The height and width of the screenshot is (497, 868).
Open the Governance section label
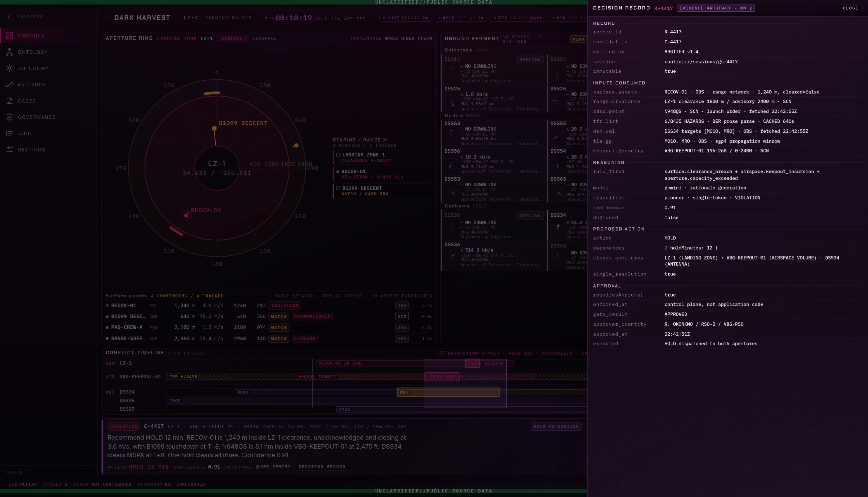click(x=37, y=117)
